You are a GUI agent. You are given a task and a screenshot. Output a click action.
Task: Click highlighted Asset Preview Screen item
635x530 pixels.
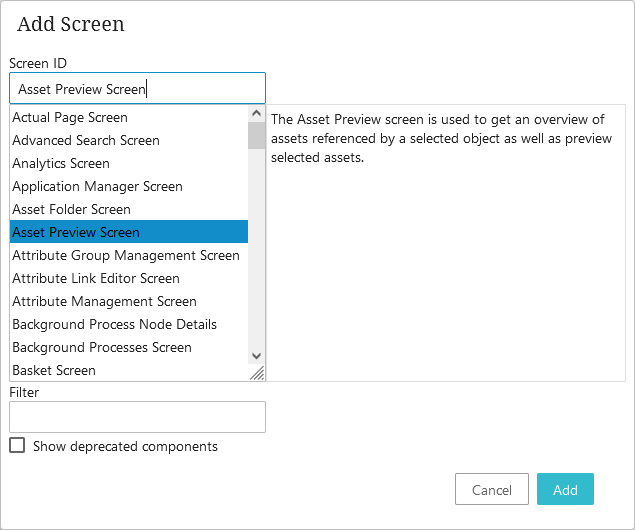(x=76, y=233)
